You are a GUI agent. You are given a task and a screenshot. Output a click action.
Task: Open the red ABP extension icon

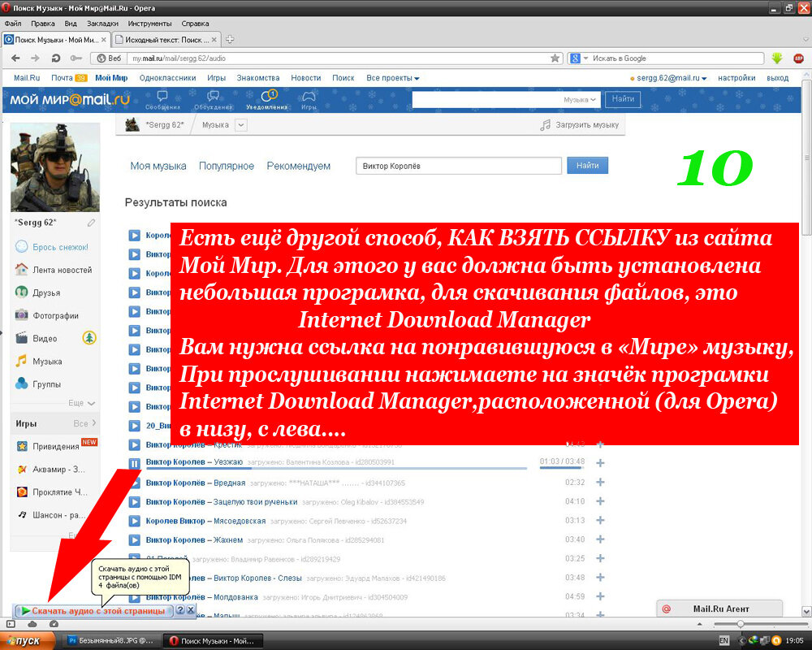(798, 58)
